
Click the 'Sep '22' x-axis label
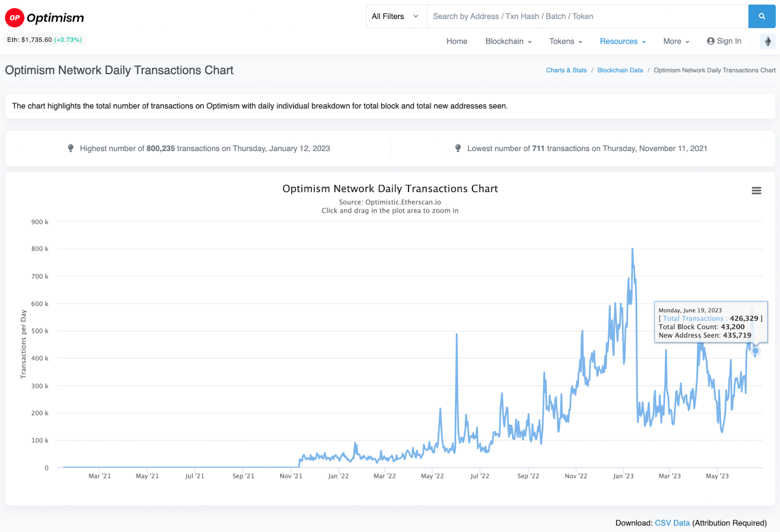pyautogui.click(x=528, y=476)
